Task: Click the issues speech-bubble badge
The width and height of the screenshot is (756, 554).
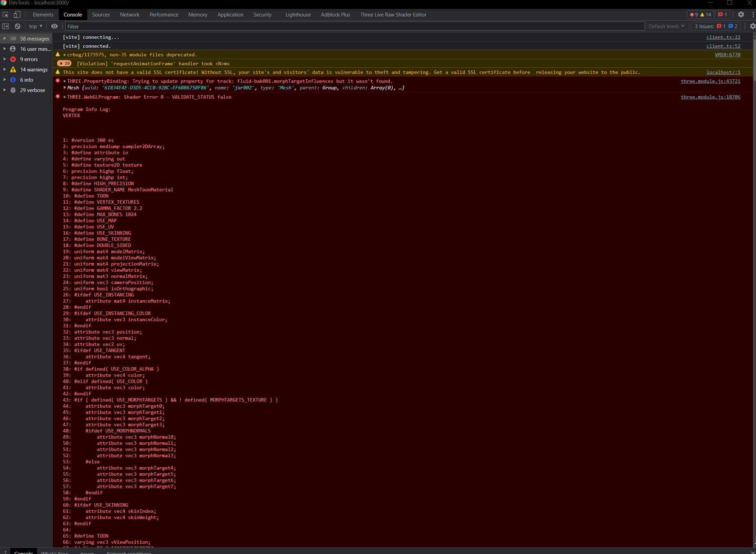Action: coord(721,14)
